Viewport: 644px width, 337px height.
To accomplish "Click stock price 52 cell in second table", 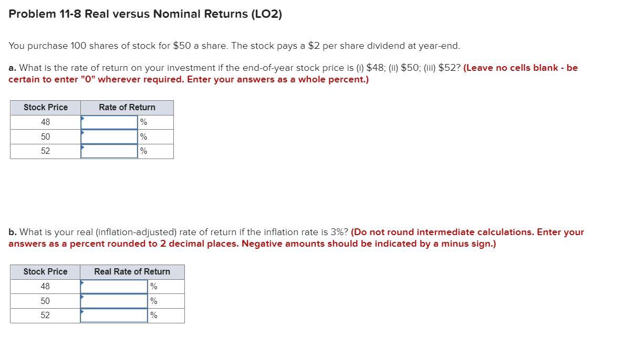I will pos(46,315).
